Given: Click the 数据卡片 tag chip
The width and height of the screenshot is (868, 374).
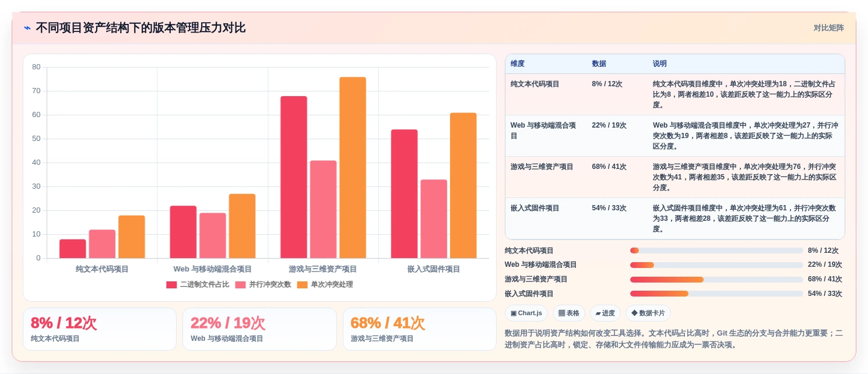Looking at the screenshot, I should [x=648, y=313].
